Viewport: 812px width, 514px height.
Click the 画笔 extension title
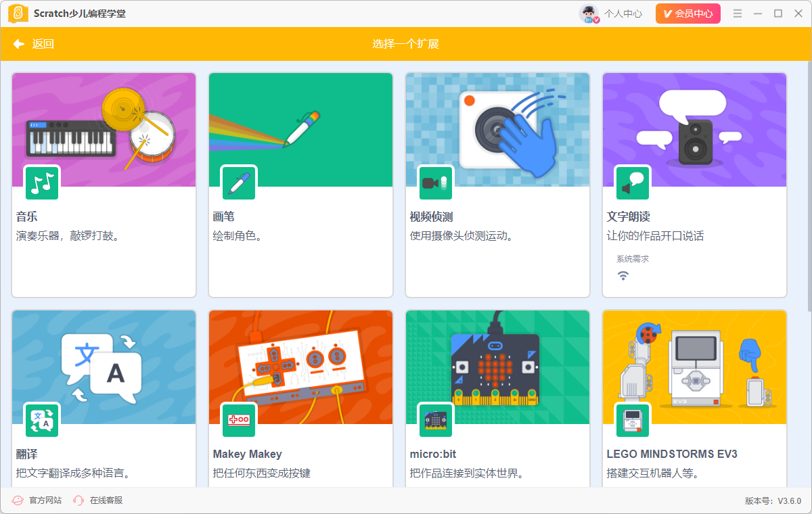[x=224, y=217]
